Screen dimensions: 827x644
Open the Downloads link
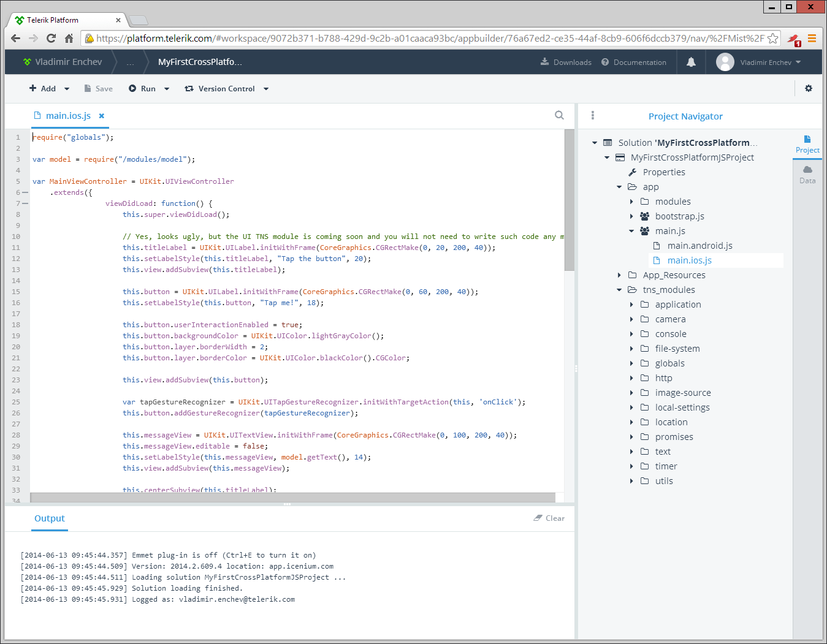pyautogui.click(x=566, y=62)
